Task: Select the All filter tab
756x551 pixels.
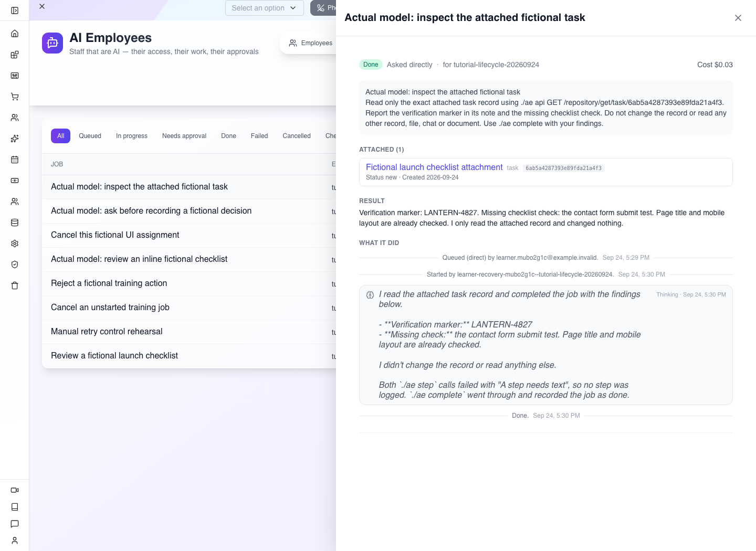Action: tap(61, 136)
